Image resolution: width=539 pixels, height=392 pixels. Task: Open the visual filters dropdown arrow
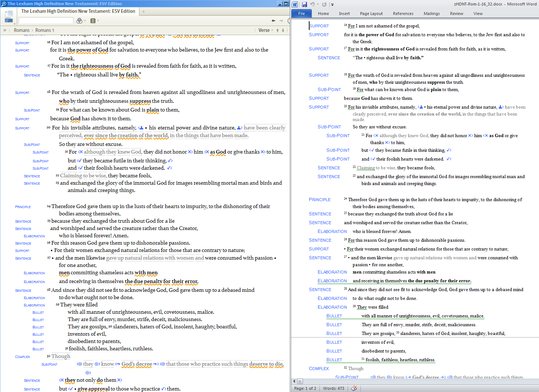click(x=85, y=21)
